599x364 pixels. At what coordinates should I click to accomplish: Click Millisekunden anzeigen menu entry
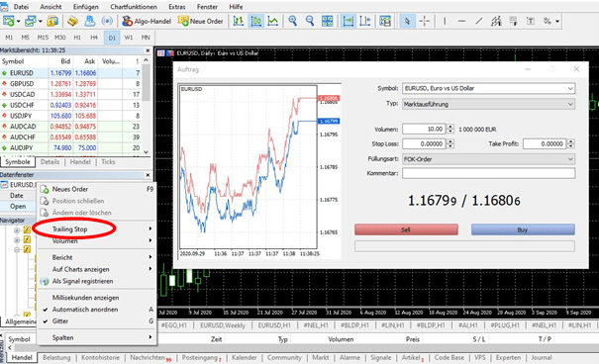pyautogui.click(x=97, y=298)
